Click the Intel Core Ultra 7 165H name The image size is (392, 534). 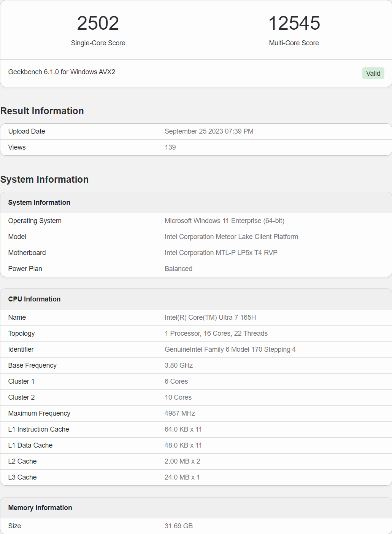(210, 317)
